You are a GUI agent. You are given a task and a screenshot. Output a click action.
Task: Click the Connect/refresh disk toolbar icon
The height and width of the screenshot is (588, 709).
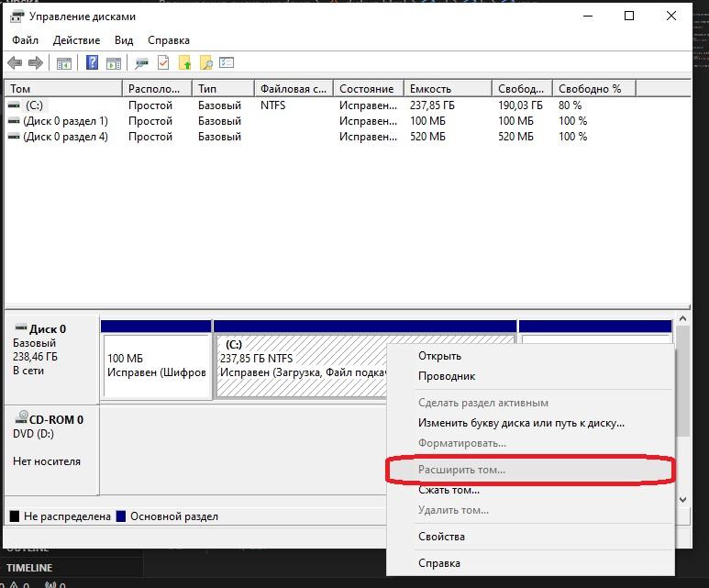point(141,63)
